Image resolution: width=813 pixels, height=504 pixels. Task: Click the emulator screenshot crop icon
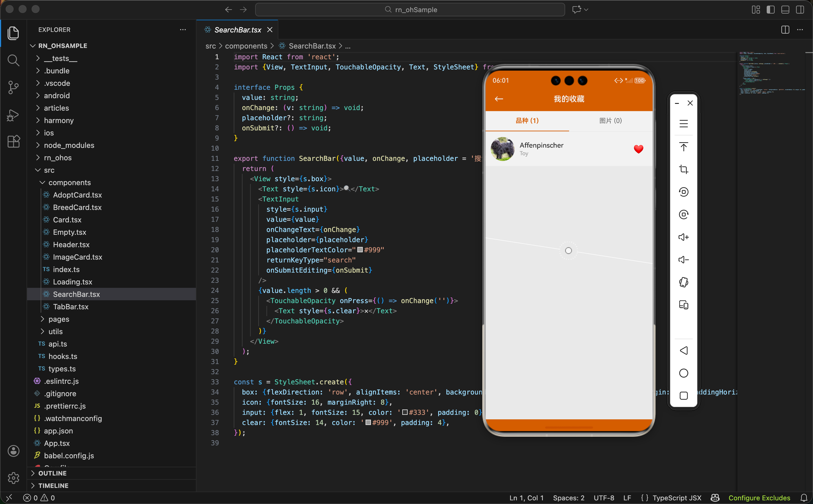point(683,169)
